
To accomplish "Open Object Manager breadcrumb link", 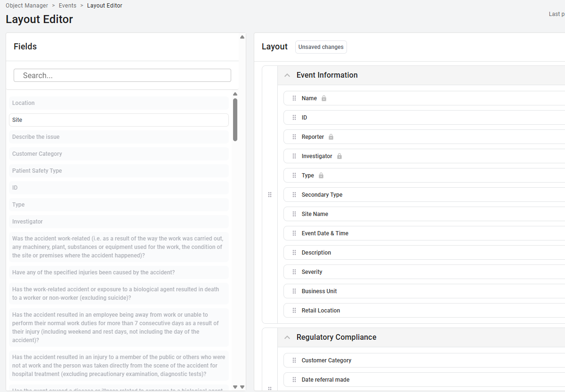I will 27,6.
